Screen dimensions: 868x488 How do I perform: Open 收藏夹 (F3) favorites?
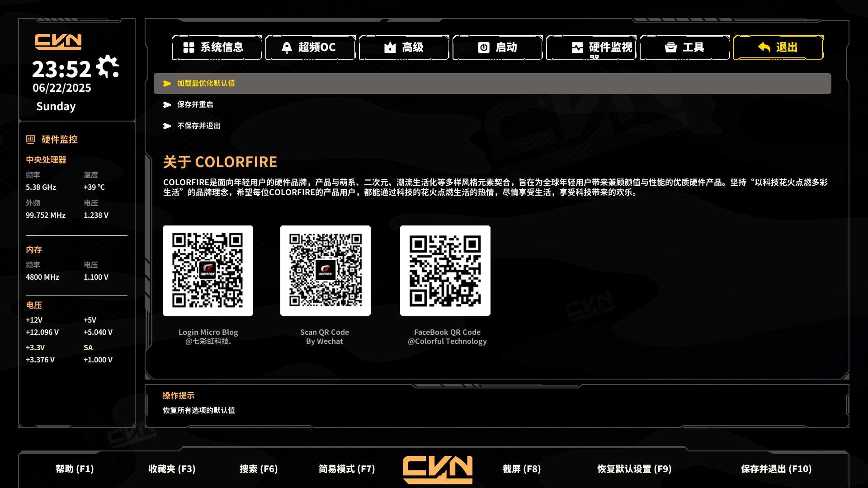[172, 469]
